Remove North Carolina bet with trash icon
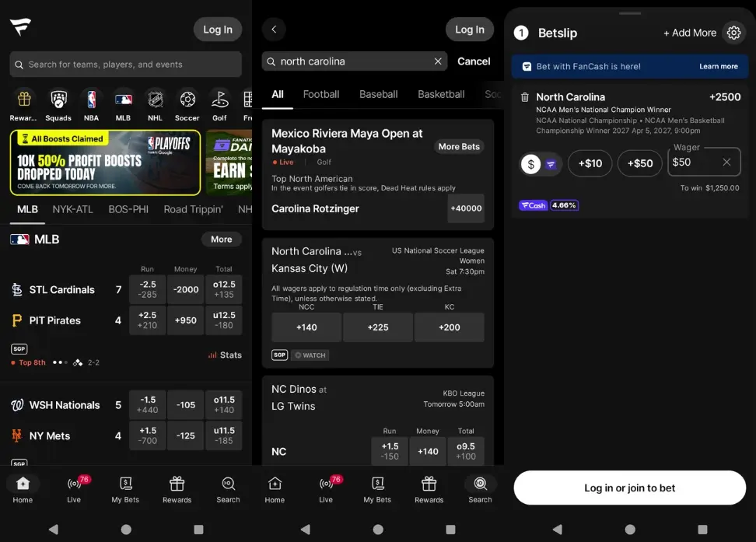This screenshot has height=542, width=756. [x=524, y=97]
